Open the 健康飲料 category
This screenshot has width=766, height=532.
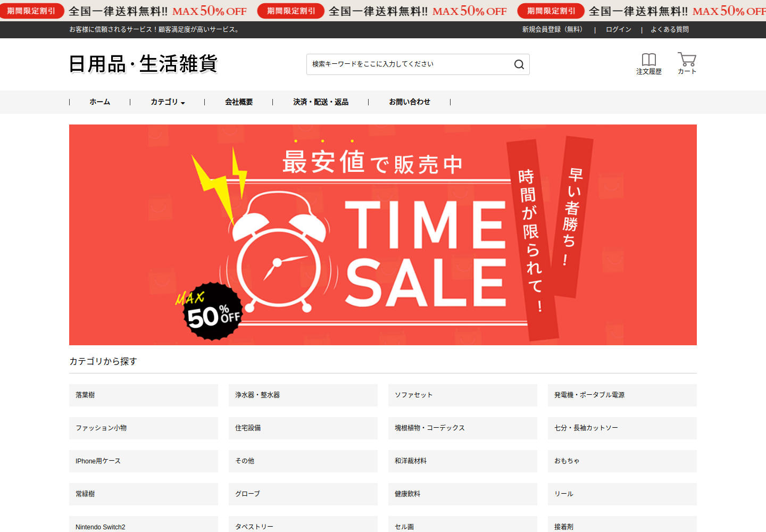(x=463, y=494)
